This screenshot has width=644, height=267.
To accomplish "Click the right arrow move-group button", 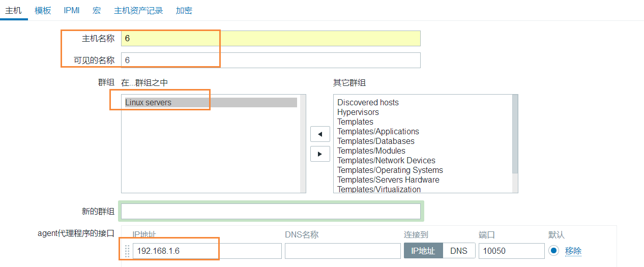I will [x=320, y=154].
